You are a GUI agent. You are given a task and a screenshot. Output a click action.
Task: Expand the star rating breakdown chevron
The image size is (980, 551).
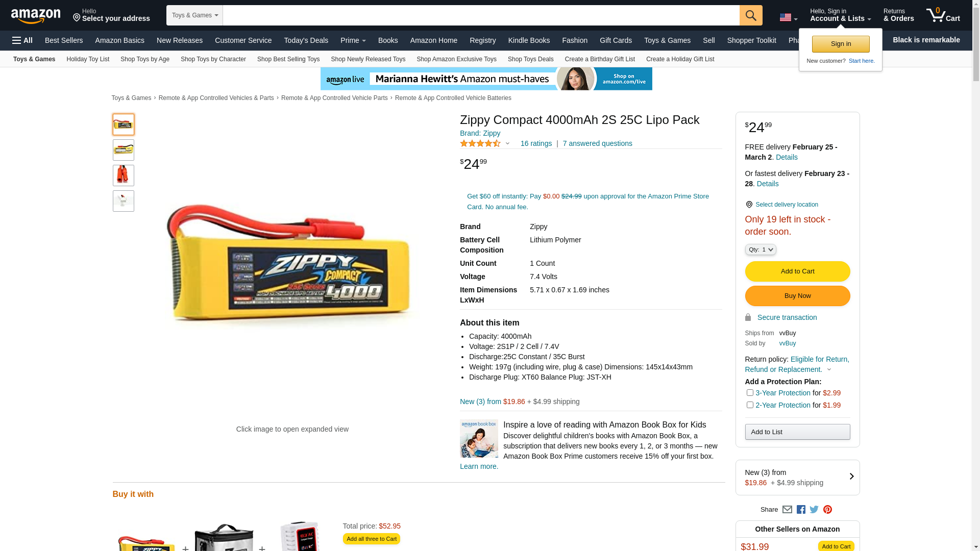507,143
